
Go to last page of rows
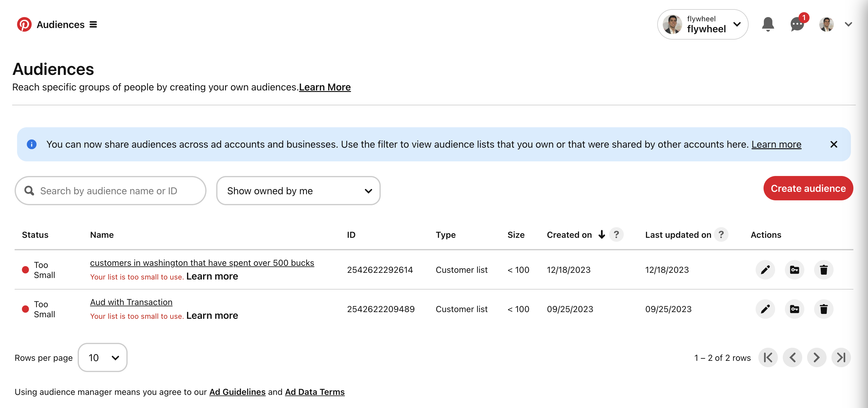click(x=841, y=357)
